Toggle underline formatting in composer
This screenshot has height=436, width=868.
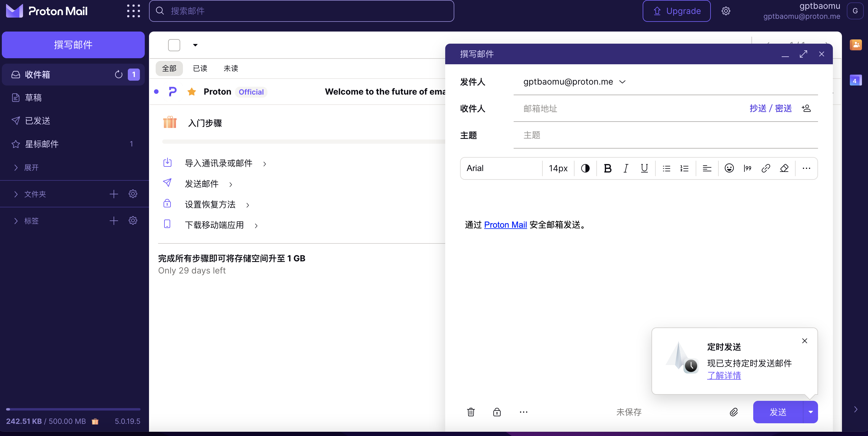[644, 168]
